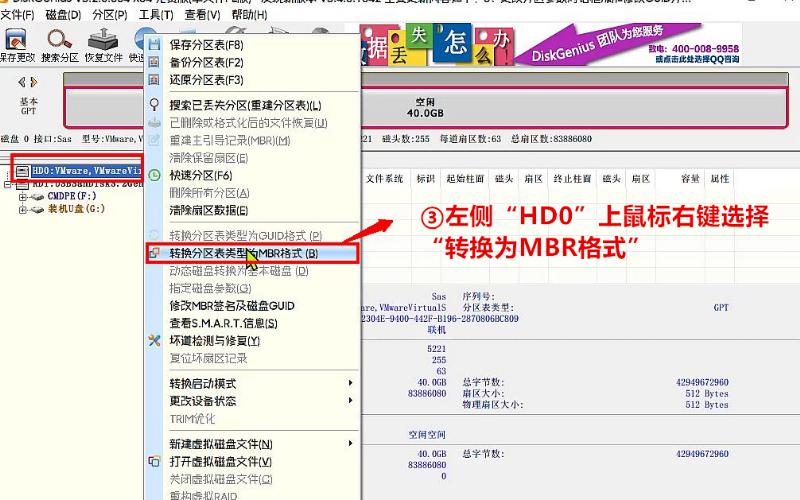Open the 工具(T) menu in menu bar
This screenshot has width=800, height=500.
(x=155, y=15)
